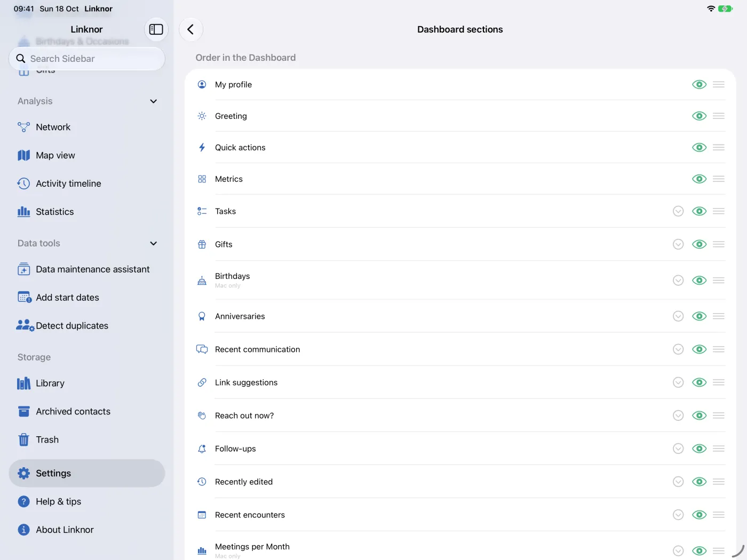Screen dimensions: 747x560
Task: Hide the Anniversaries section
Action: tap(699, 316)
